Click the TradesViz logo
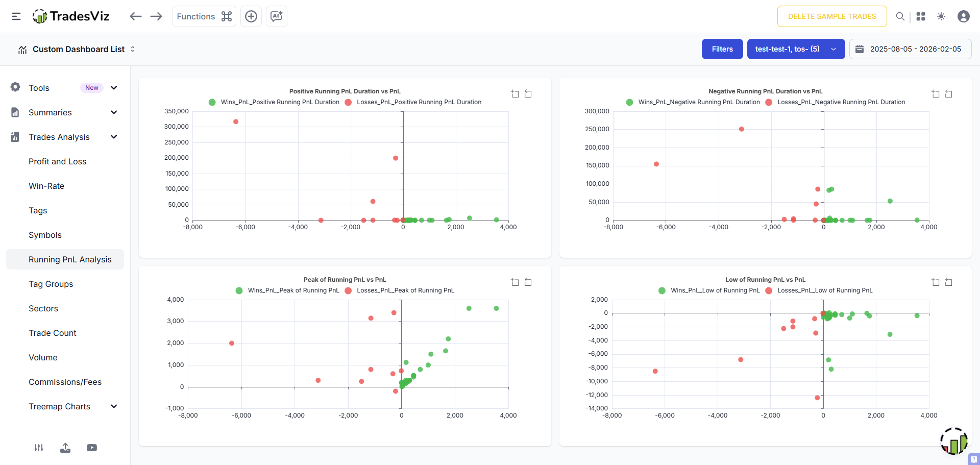Viewport: 980px width, 465px height. click(71, 16)
